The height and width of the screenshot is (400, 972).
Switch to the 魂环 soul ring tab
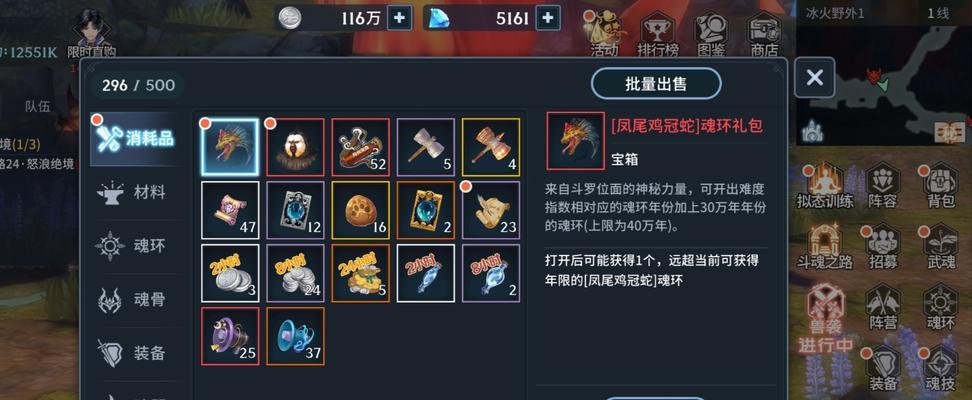131,246
